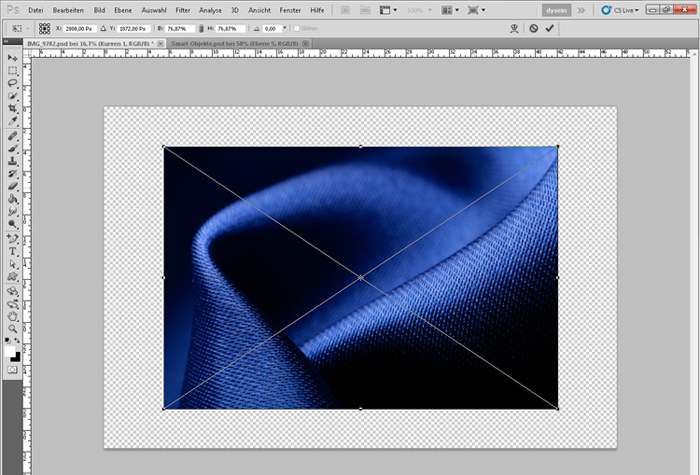Select the Type tool
700x475 pixels.
[13, 251]
